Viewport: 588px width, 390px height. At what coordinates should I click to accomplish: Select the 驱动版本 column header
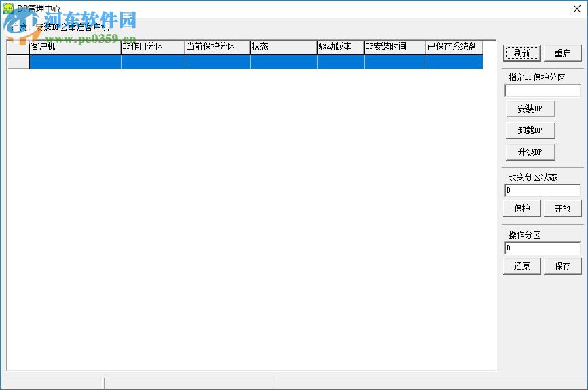tap(341, 47)
